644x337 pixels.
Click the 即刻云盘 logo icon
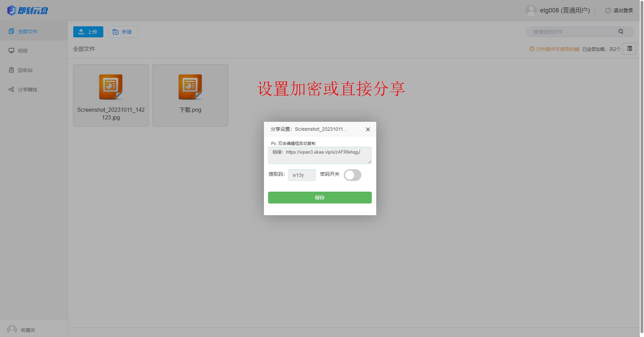tap(12, 10)
